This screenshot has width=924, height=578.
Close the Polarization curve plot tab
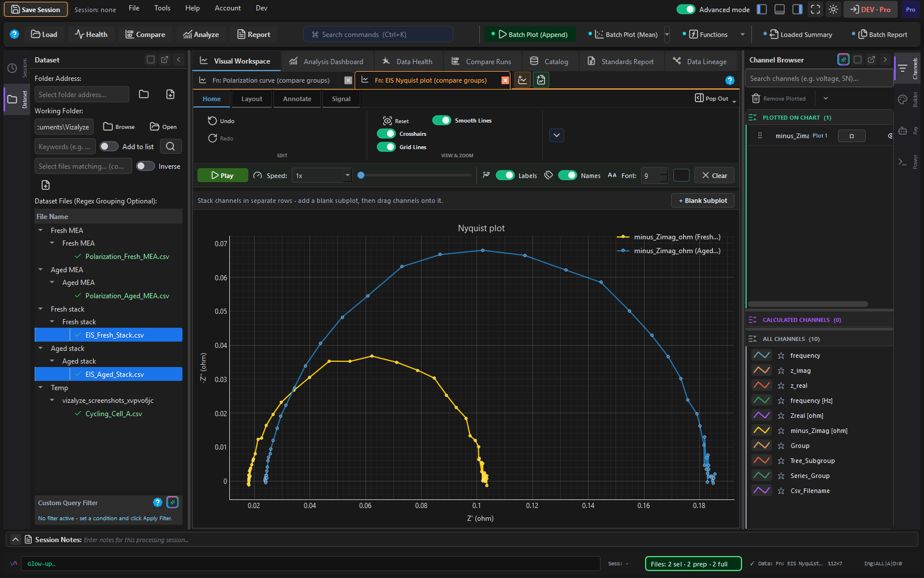click(348, 80)
